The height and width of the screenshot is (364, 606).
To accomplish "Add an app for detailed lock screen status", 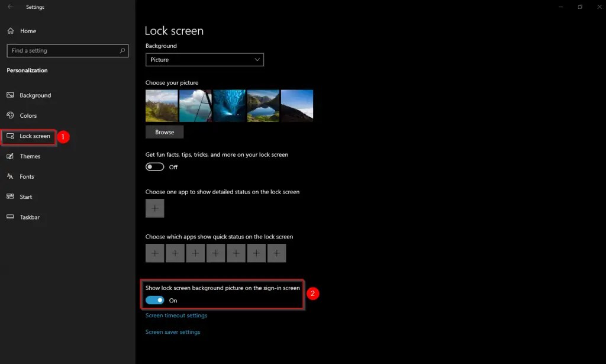I will 154,208.
